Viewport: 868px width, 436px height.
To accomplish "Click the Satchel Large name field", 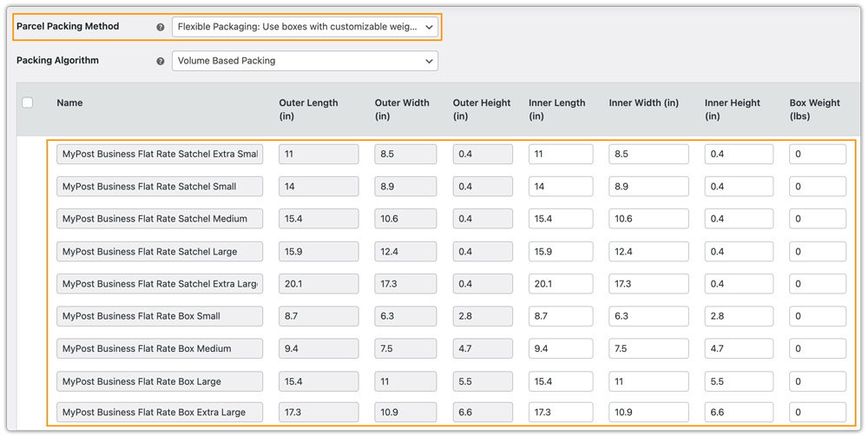I will coord(160,252).
